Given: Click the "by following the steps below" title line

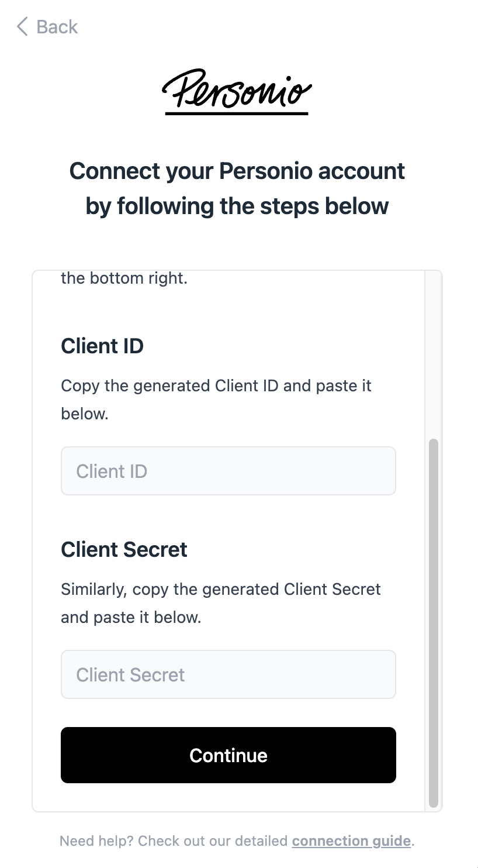Looking at the screenshot, I should pyautogui.click(x=237, y=206).
